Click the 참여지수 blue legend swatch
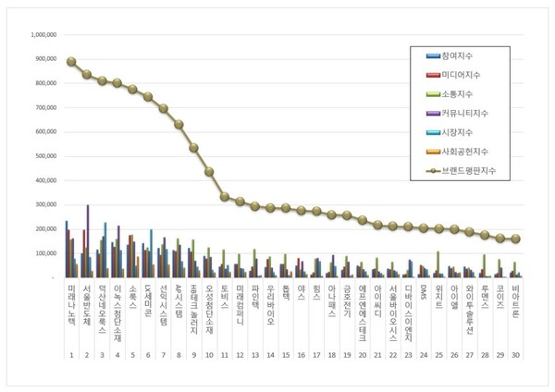Image resolution: width=555 pixels, height=392 pixels. [433, 55]
